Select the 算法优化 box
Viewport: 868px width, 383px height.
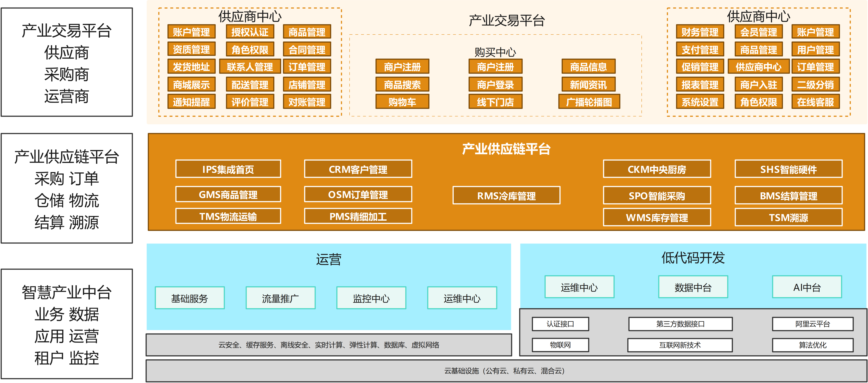click(813, 345)
